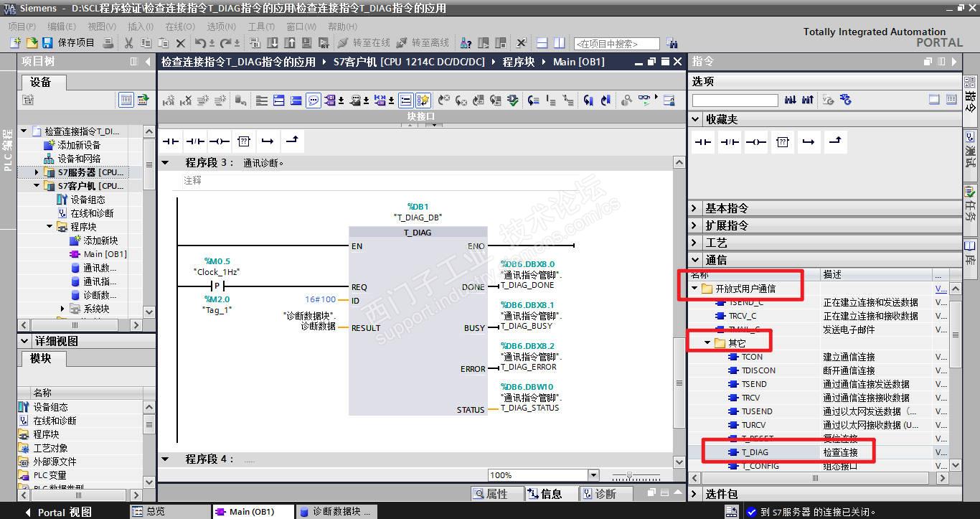The width and height of the screenshot is (980, 519).
Task: Expand the 基本指令 instruction section
Action: 694,208
